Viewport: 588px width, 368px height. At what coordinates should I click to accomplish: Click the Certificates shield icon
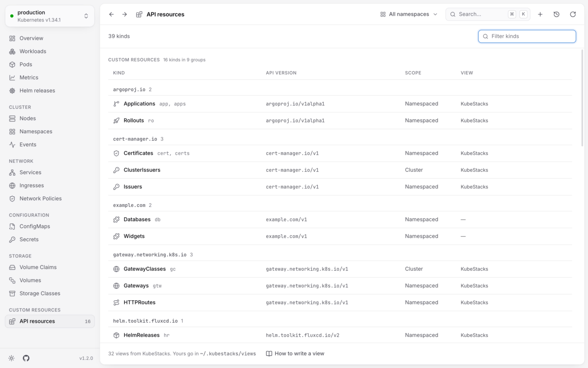pyautogui.click(x=116, y=153)
